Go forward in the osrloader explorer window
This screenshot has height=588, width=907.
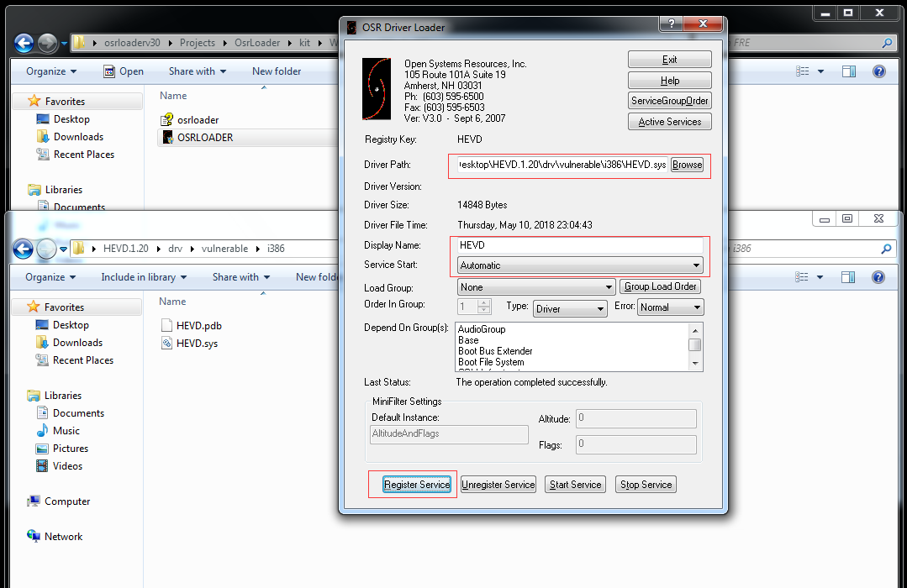(x=47, y=43)
